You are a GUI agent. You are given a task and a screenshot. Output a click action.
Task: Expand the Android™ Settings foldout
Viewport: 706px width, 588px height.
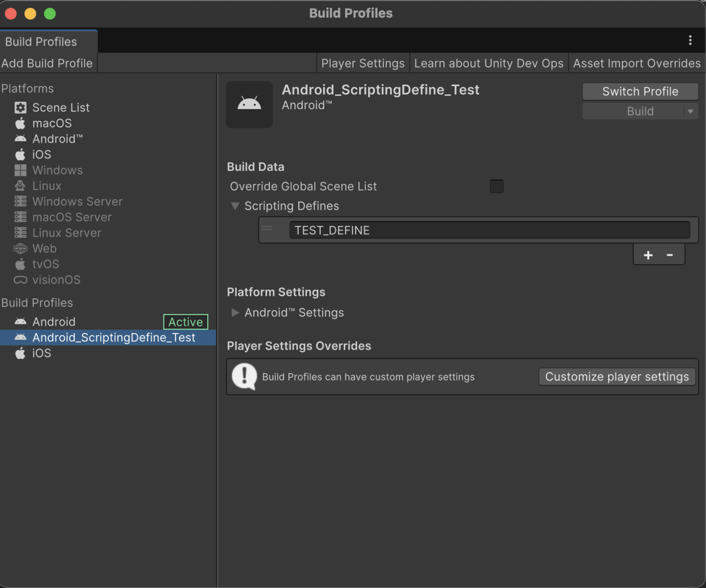click(235, 313)
